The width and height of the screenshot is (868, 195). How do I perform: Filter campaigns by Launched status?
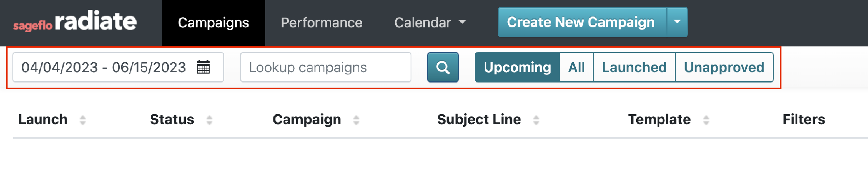click(635, 67)
